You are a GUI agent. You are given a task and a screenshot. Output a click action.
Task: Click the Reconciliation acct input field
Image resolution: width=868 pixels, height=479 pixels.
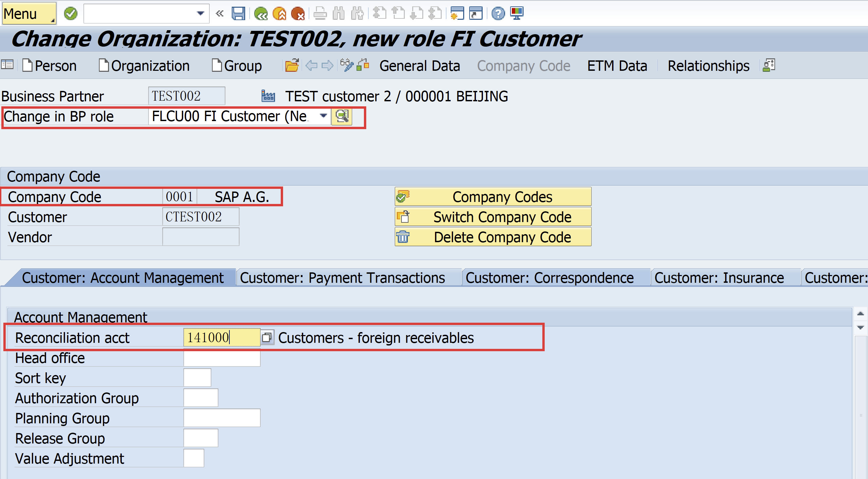tap(222, 337)
